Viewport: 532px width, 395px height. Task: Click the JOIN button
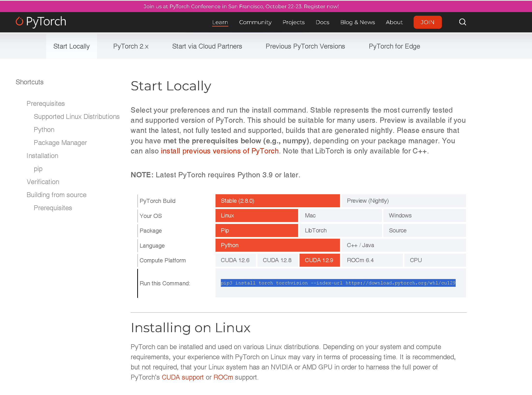(427, 22)
